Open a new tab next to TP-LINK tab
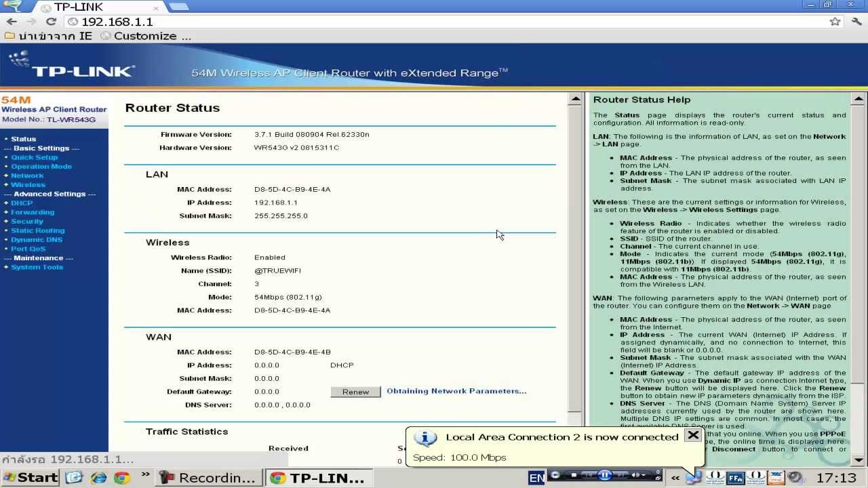868x488 pixels. click(178, 7)
